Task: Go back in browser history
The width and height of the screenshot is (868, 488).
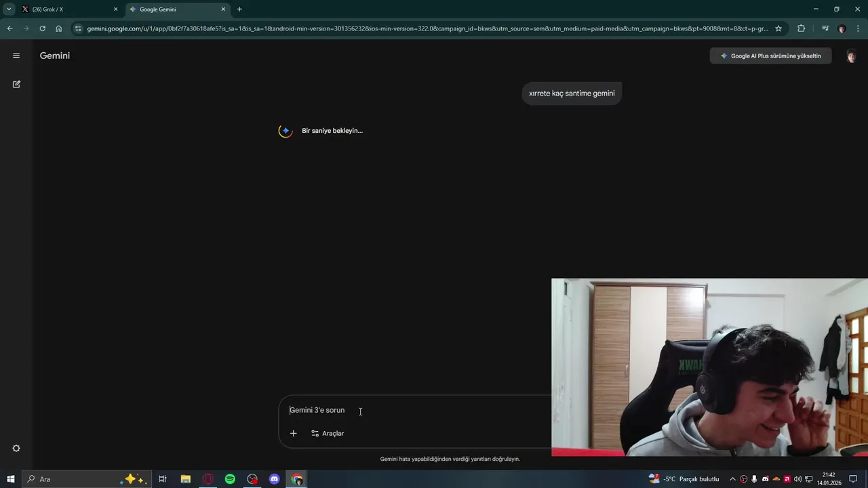Action: click(x=9, y=28)
